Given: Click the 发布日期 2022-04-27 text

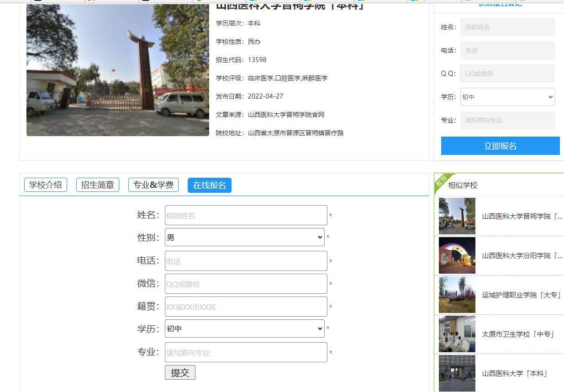Looking at the screenshot, I should [249, 96].
